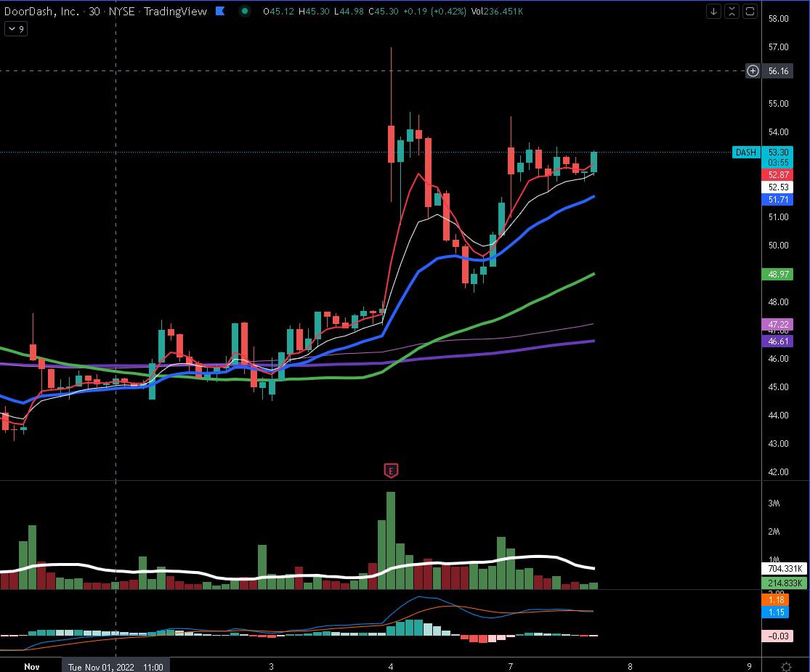
Task: Open chart settings gear in the bottom corner
Action: 786,666
